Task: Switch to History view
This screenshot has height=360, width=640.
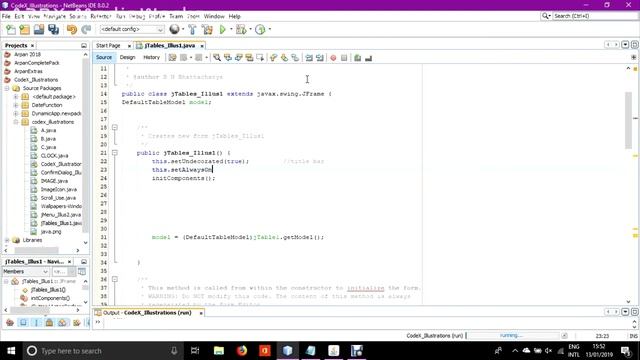Action: point(151,58)
